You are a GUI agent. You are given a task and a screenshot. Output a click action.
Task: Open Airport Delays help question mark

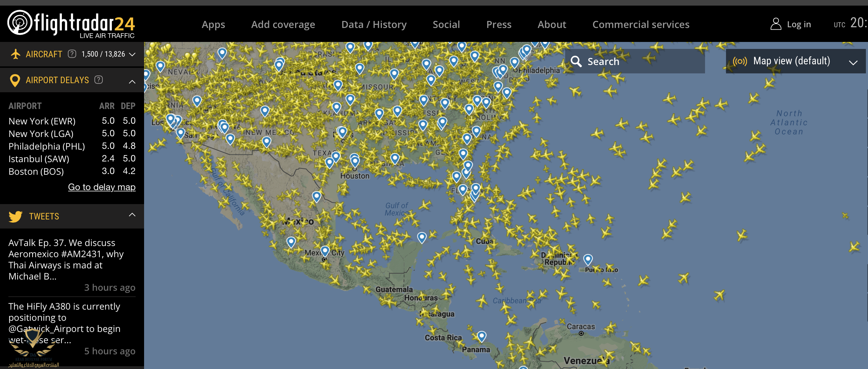pyautogui.click(x=99, y=80)
